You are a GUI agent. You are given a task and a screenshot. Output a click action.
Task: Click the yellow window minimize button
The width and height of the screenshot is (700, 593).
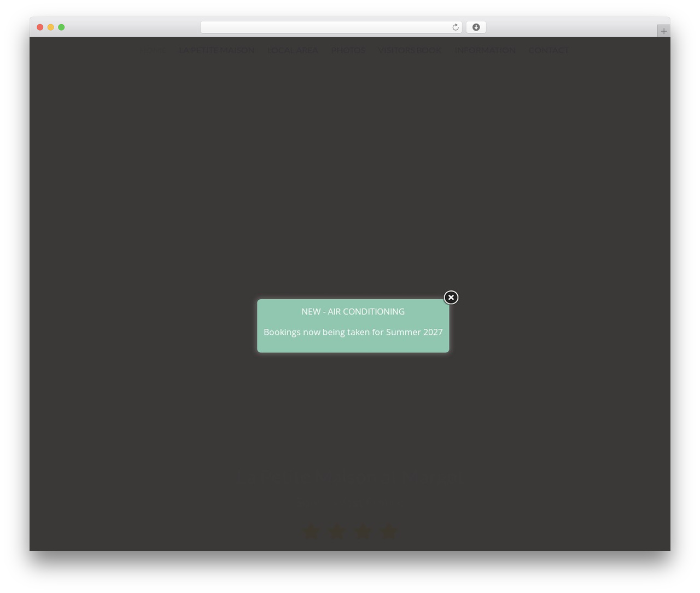click(51, 27)
